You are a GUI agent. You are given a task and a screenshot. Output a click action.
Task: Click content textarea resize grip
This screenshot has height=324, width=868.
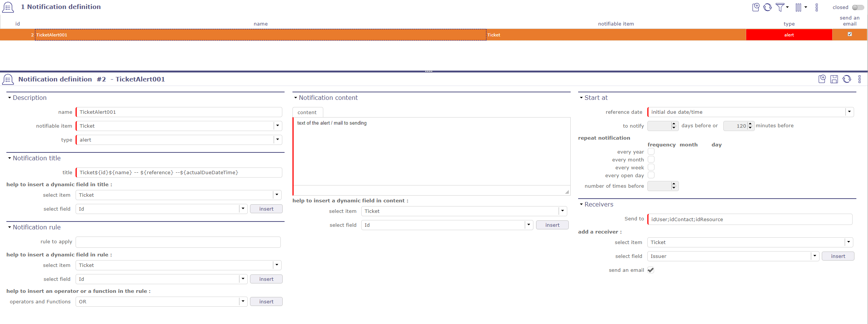(567, 192)
